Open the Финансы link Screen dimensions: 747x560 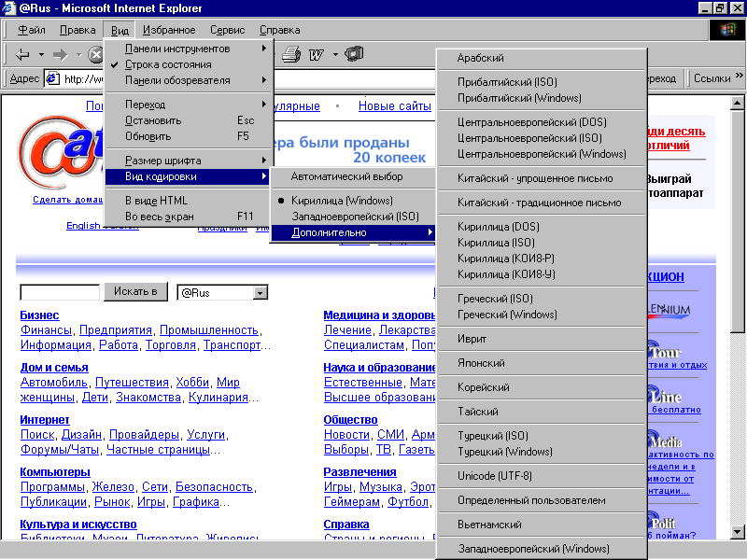[x=46, y=330]
